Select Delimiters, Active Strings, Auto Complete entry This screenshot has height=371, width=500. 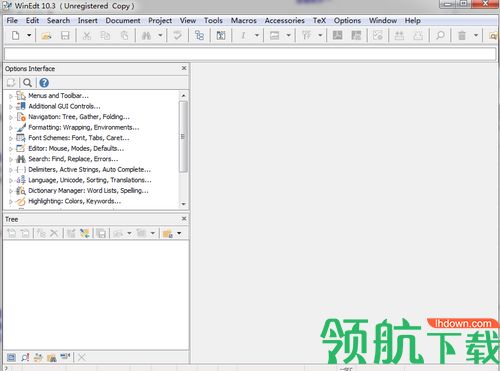pyautogui.click(x=89, y=169)
